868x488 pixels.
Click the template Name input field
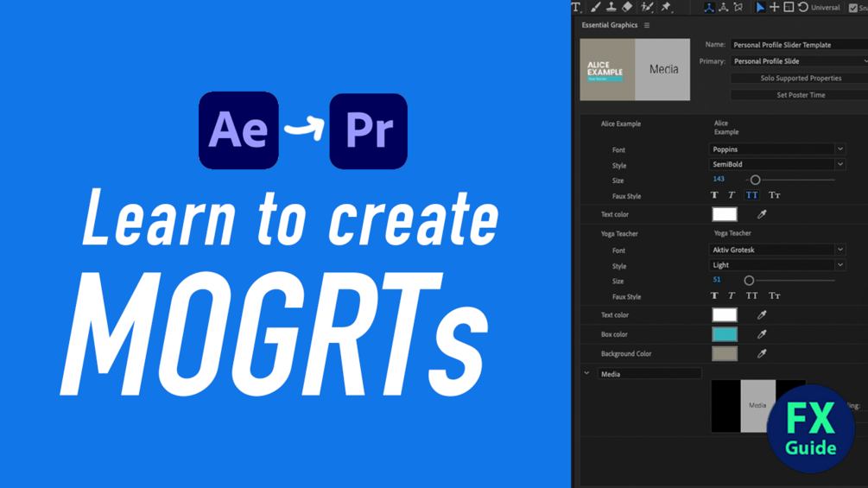(799, 45)
